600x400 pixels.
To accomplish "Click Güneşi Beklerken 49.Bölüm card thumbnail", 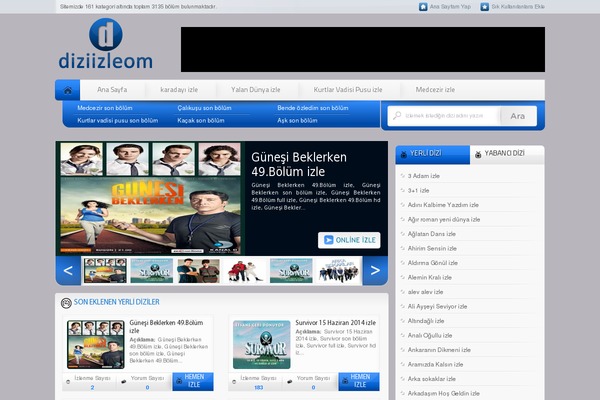I will 96,344.
